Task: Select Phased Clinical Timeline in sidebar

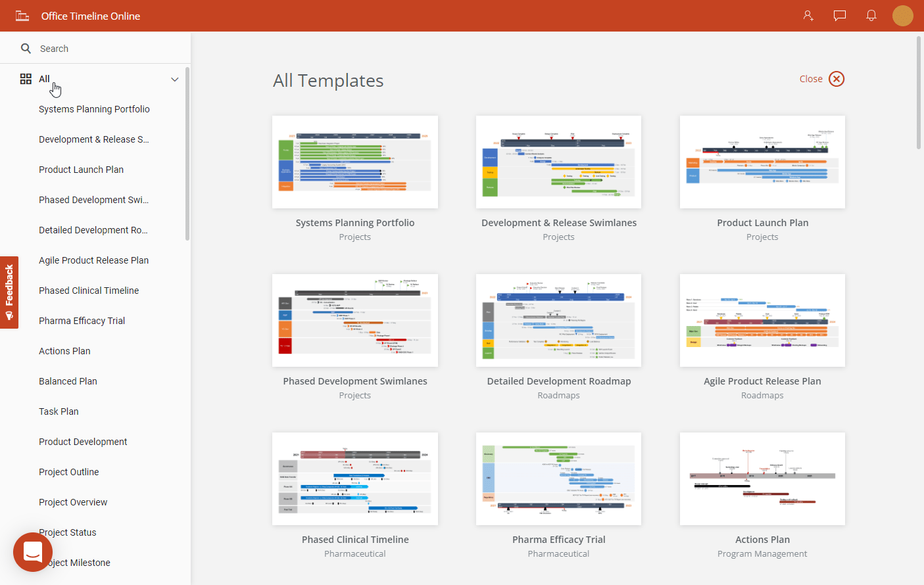Action: tap(89, 291)
